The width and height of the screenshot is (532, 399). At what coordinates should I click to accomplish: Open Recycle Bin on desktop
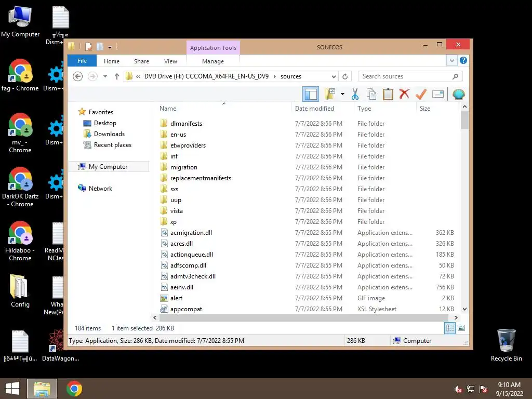pos(506,345)
